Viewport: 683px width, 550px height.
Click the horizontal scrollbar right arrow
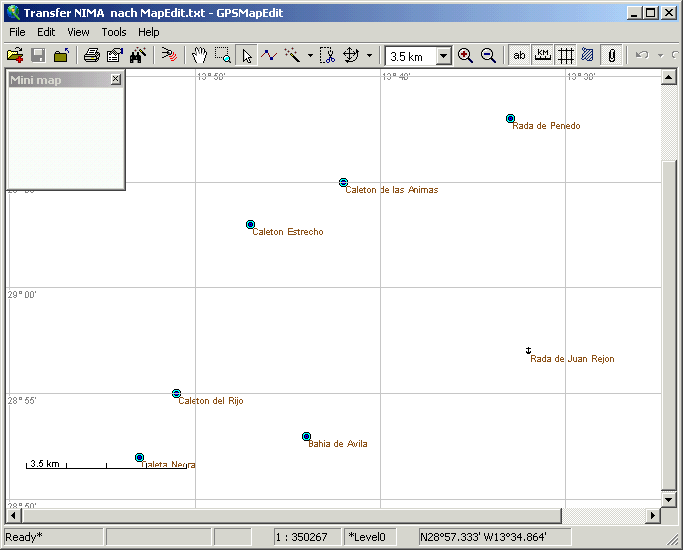click(x=654, y=516)
